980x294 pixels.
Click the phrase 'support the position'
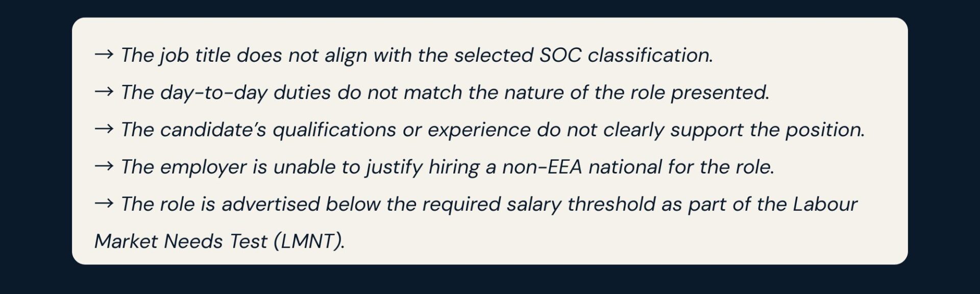[767, 130]
